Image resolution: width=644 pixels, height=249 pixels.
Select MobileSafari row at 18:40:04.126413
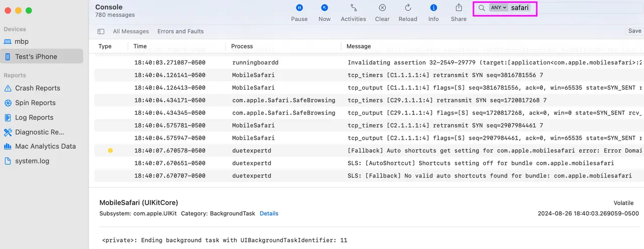point(369,88)
